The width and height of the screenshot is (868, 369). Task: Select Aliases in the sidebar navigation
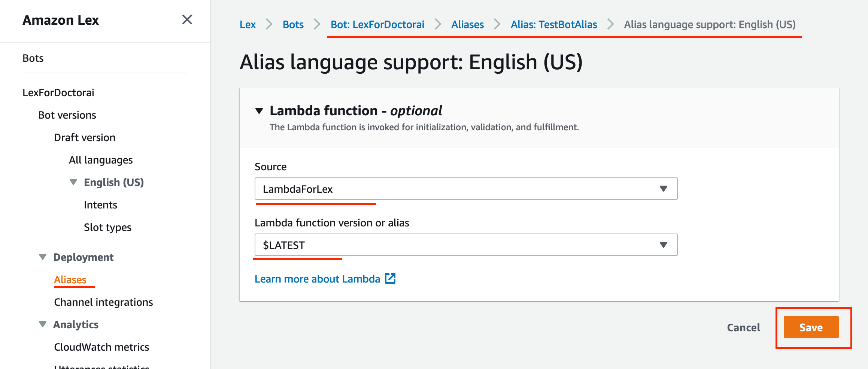pos(70,280)
